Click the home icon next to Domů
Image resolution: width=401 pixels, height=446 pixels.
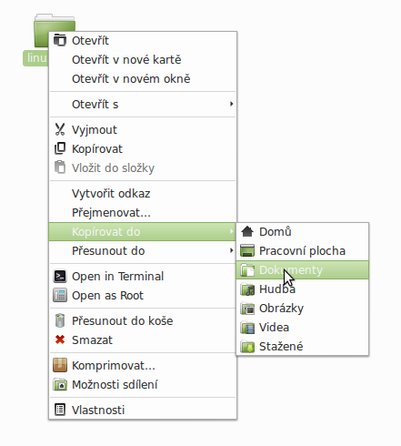click(247, 231)
